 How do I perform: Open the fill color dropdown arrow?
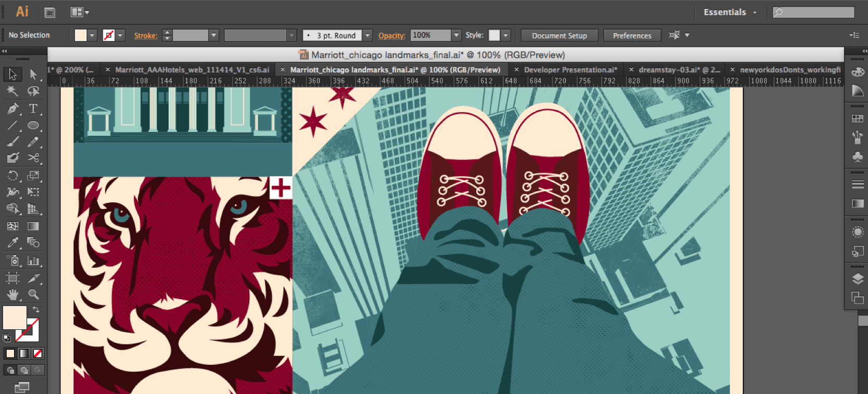pyautogui.click(x=92, y=35)
